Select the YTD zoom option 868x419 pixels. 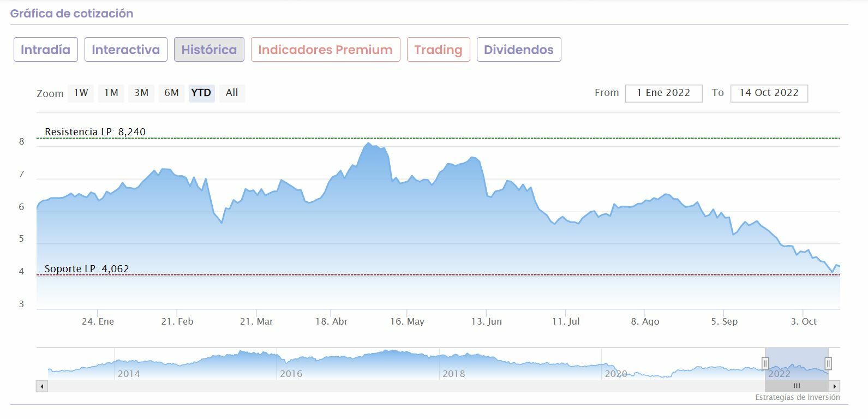pyautogui.click(x=201, y=93)
